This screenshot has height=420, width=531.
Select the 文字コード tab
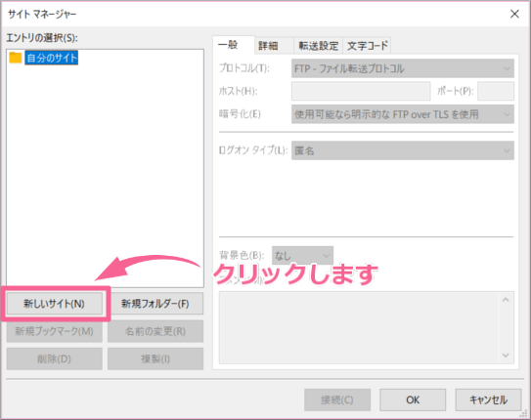tap(367, 45)
